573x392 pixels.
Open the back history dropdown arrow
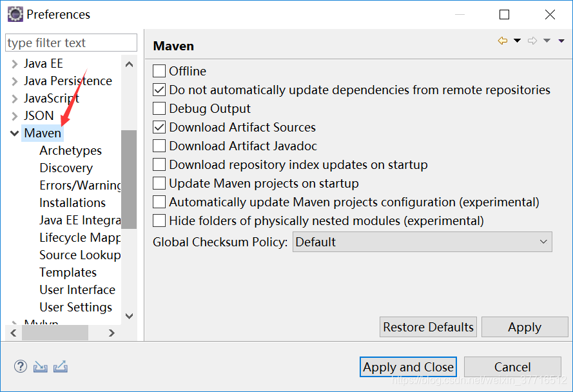click(517, 41)
